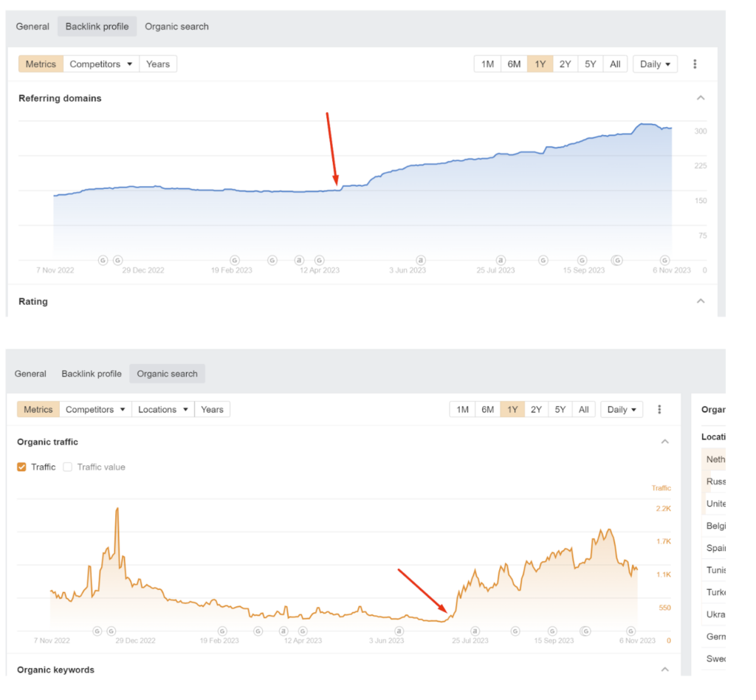This screenshot has width=756, height=700.
Task: Collapse the Organic traffic section
Action: coord(665,442)
